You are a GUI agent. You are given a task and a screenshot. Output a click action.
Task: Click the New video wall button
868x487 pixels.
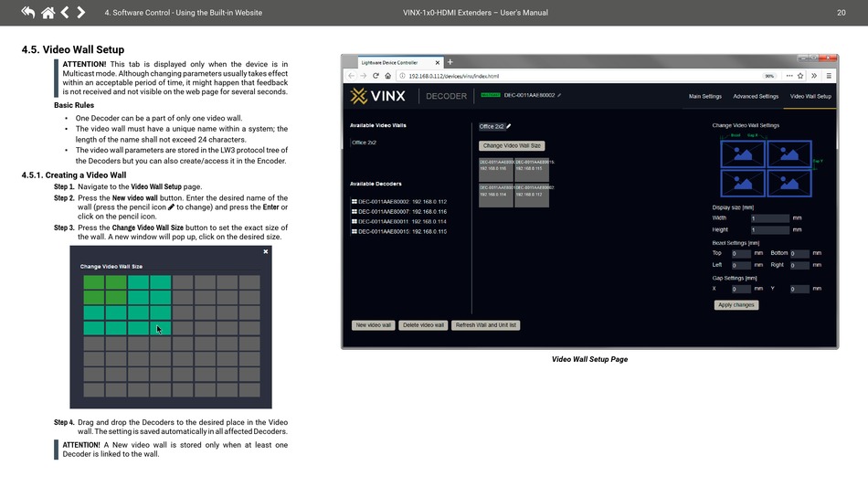tap(374, 325)
